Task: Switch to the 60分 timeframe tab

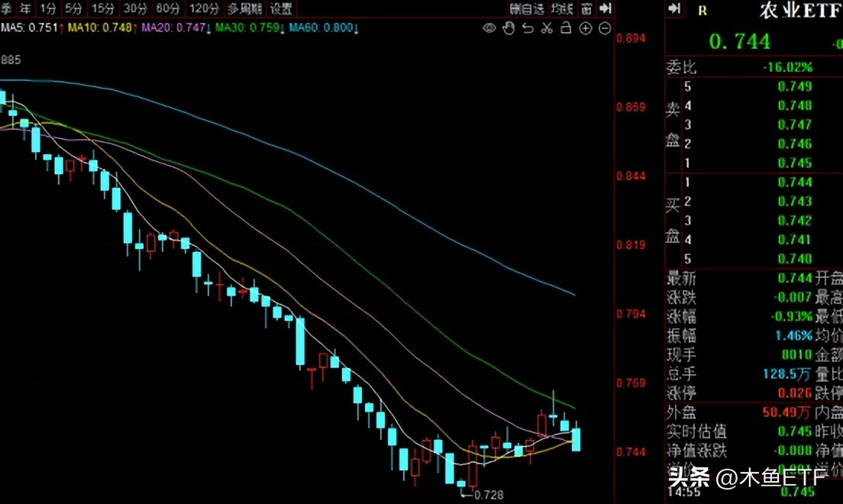Action: pyautogui.click(x=163, y=9)
